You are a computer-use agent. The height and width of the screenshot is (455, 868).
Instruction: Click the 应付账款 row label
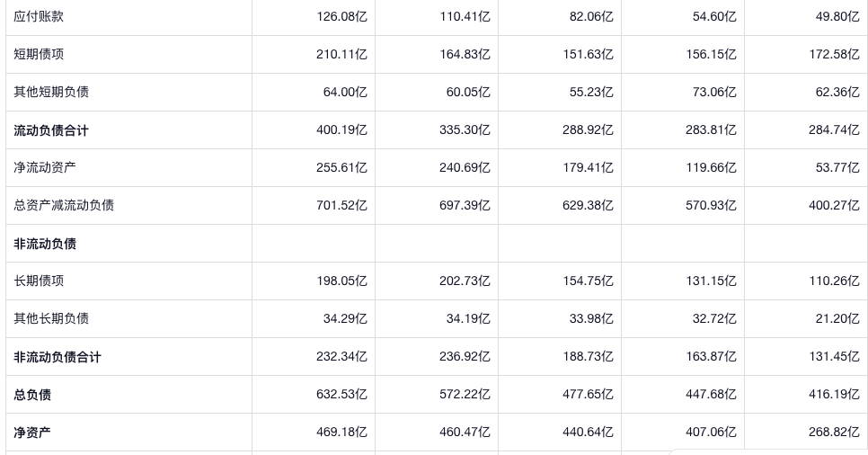point(39,16)
